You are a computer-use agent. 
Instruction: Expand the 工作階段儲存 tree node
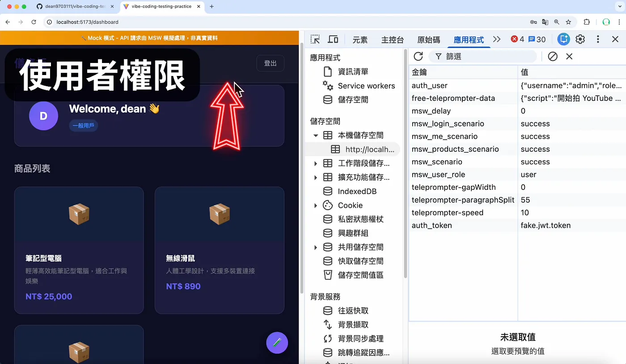(x=316, y=163)
